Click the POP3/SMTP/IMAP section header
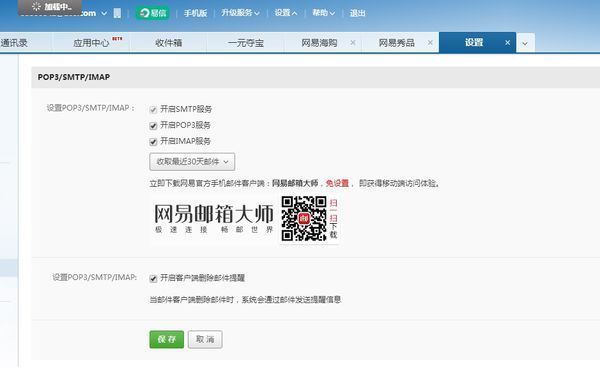This screenshot has height=367, width=600. coord(74,77)
